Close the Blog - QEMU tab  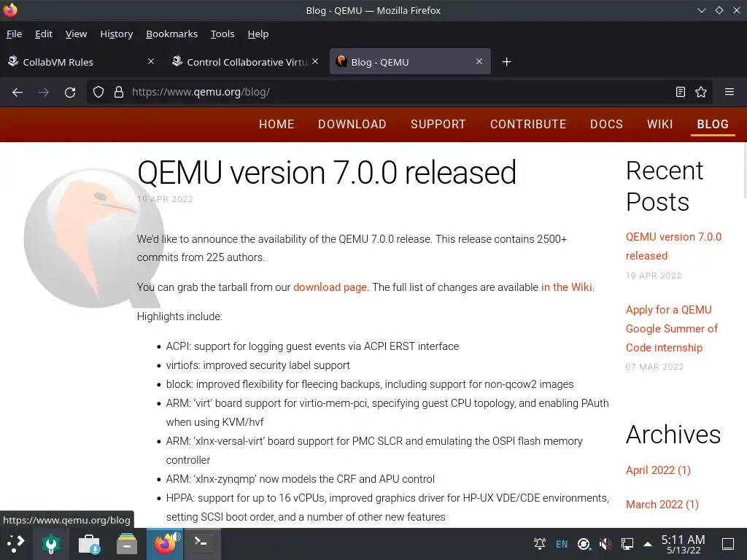pos(479,61)
